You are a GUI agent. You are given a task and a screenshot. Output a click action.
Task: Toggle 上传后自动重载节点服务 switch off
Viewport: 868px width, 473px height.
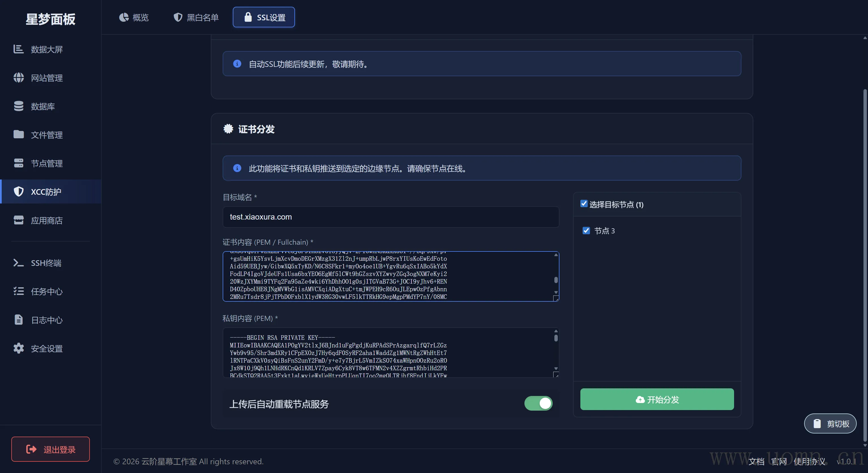tap(538, 403)
